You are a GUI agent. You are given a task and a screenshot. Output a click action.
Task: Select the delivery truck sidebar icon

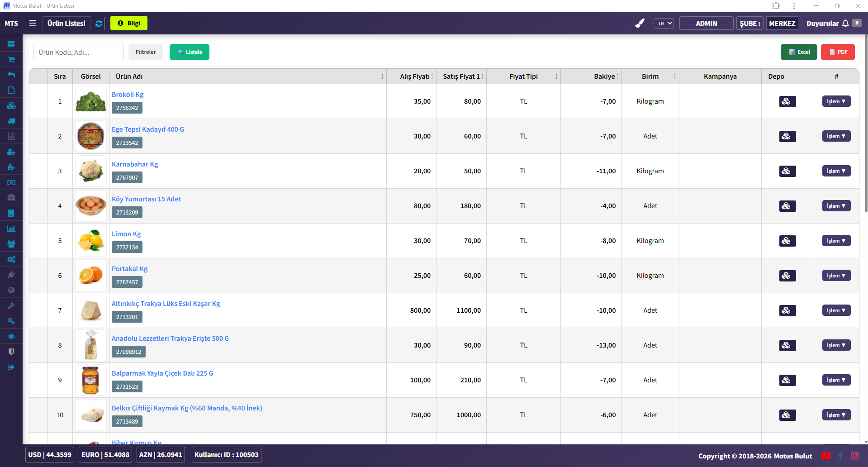[x=11, y=121]
